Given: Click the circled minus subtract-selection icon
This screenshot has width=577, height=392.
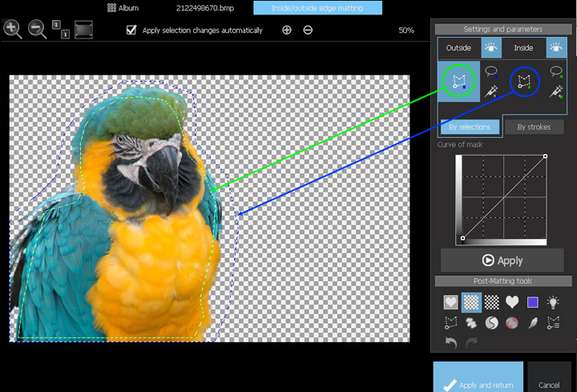Looking at the screenshot, I should click(x=308, y=30).
